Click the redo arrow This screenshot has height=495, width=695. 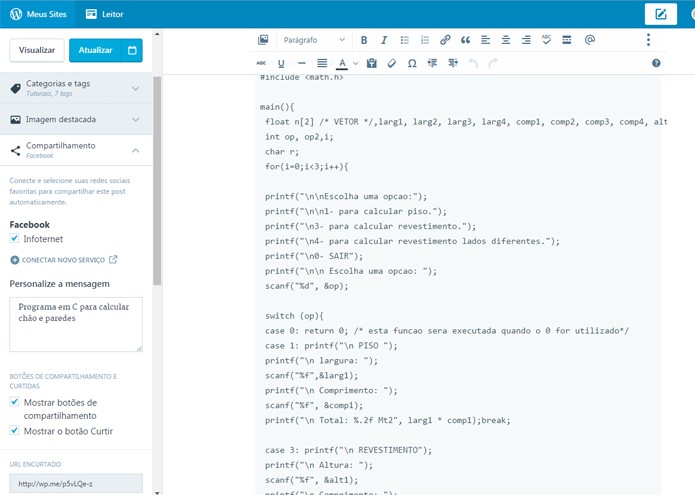[493, 63]
